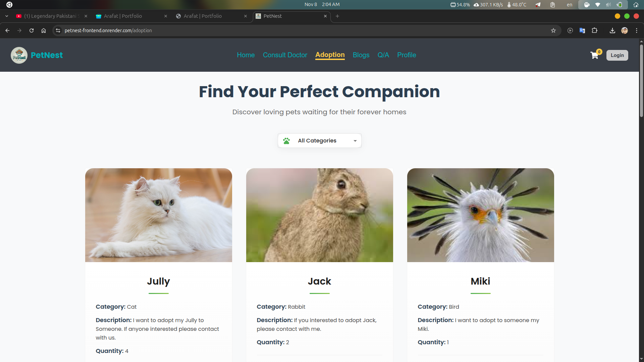This screenshot has width=644, height=362.
Task: Click the paw icon in the category filter
Action: (287, 140)
